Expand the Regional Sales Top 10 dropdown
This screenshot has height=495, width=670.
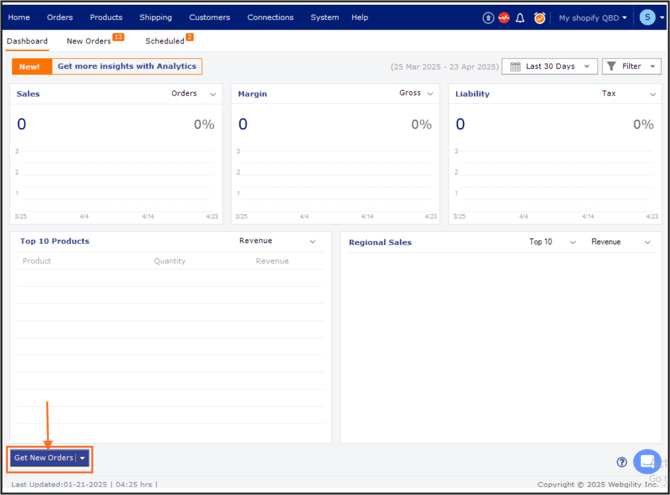553,242
